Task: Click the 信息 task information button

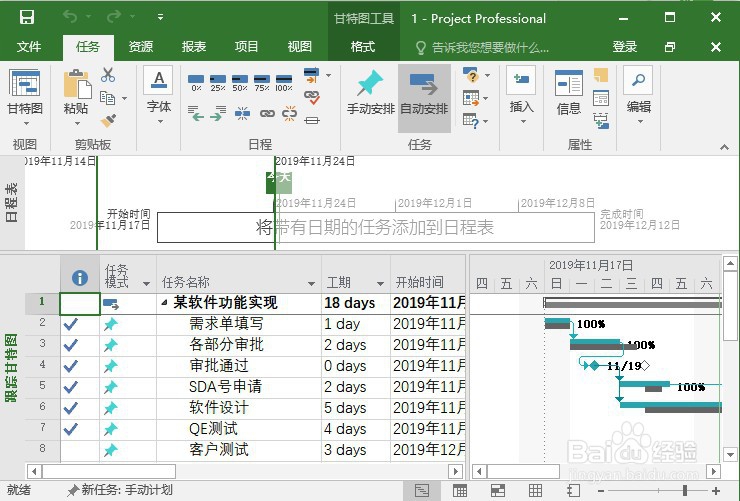Action: click(x=569, y=93)
